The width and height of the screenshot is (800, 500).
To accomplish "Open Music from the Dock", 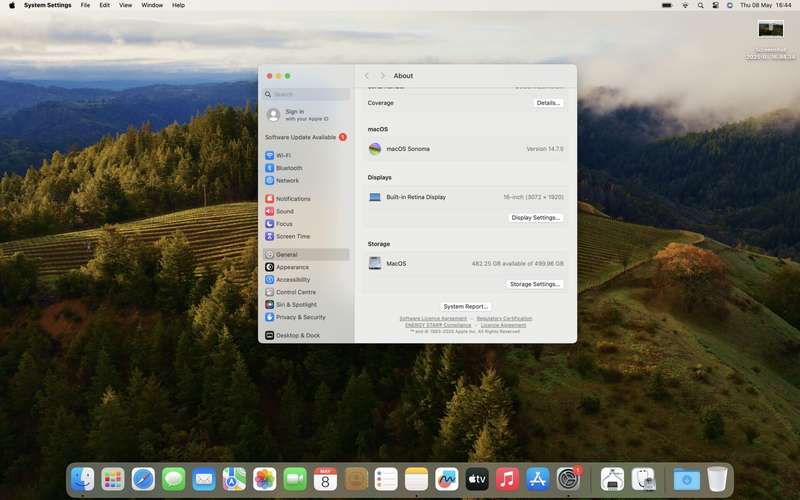I will point(507,480).
